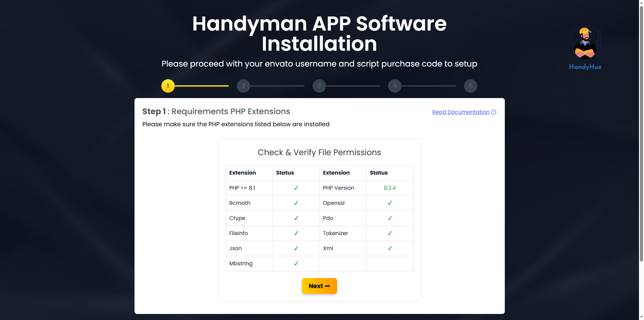Go to step 3 in wizard
The image size is (644, 320).
click(319, 86)
